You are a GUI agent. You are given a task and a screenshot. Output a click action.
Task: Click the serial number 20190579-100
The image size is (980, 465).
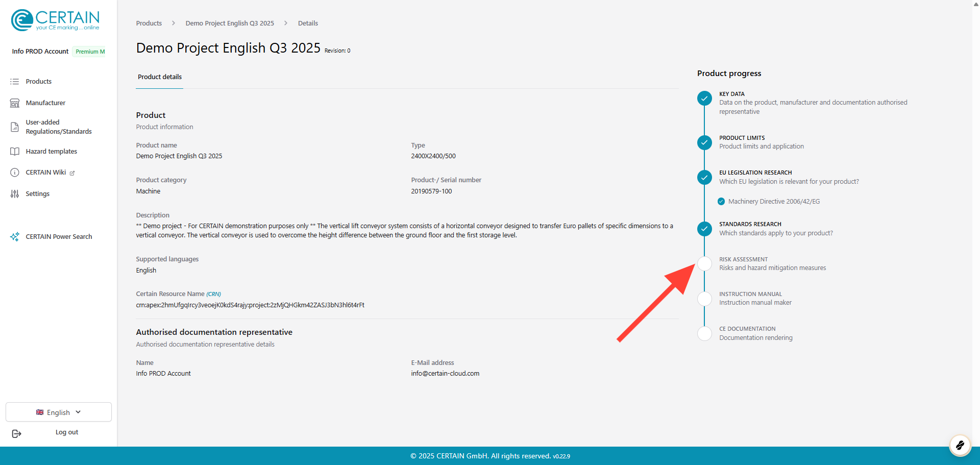click(431, 191)
